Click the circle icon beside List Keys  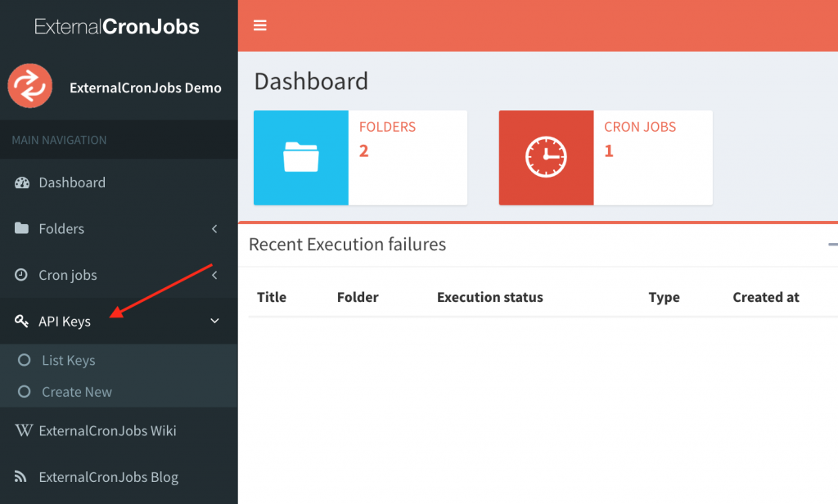coord(24,360)
